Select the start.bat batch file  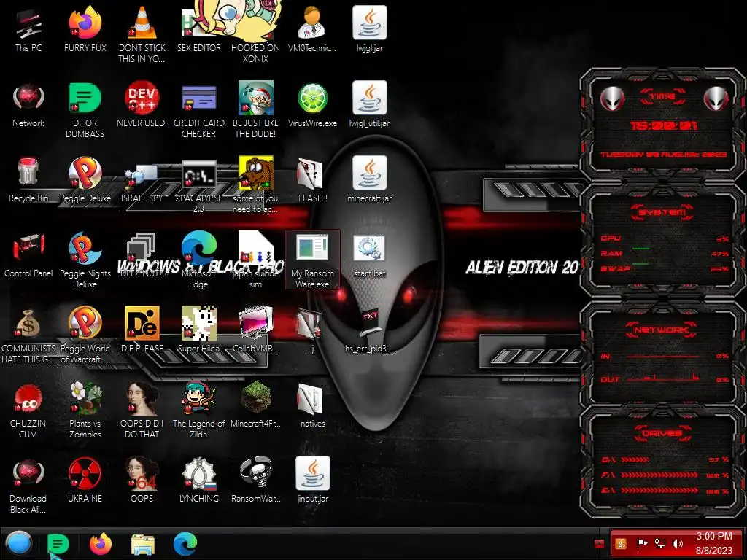click(369, 255)
